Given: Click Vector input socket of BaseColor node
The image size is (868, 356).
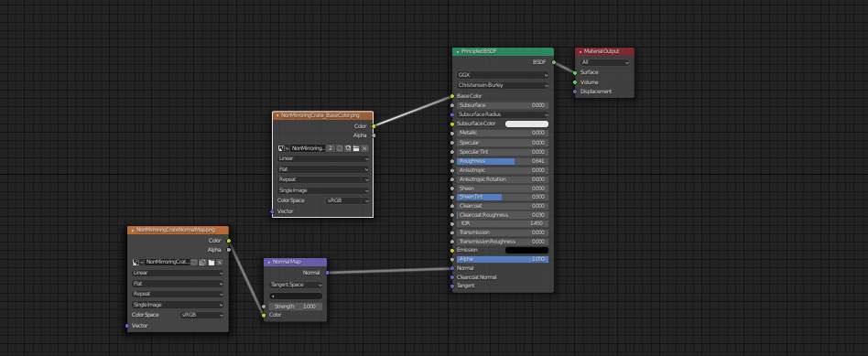Looking at the screenshot, I should 272,211.
